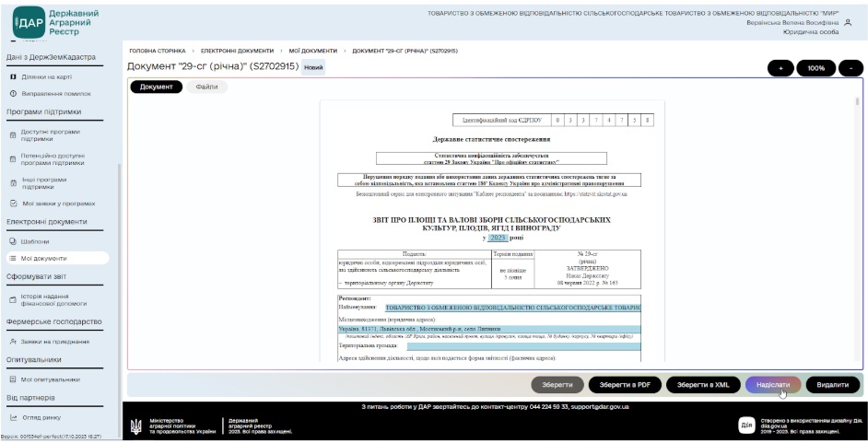This screenshot has height=443, width=868.
Task: Click the support@dar.gov.ua email in the footer
Action: coord(600,407)
